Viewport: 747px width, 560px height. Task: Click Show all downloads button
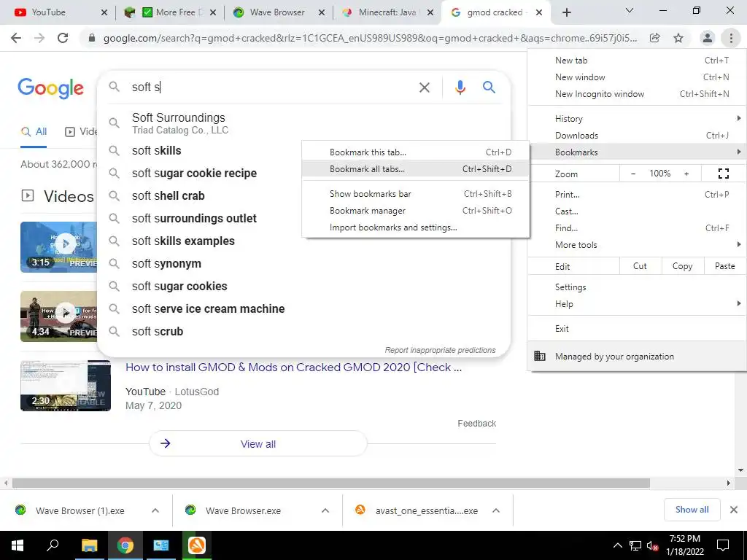[692, 510]
